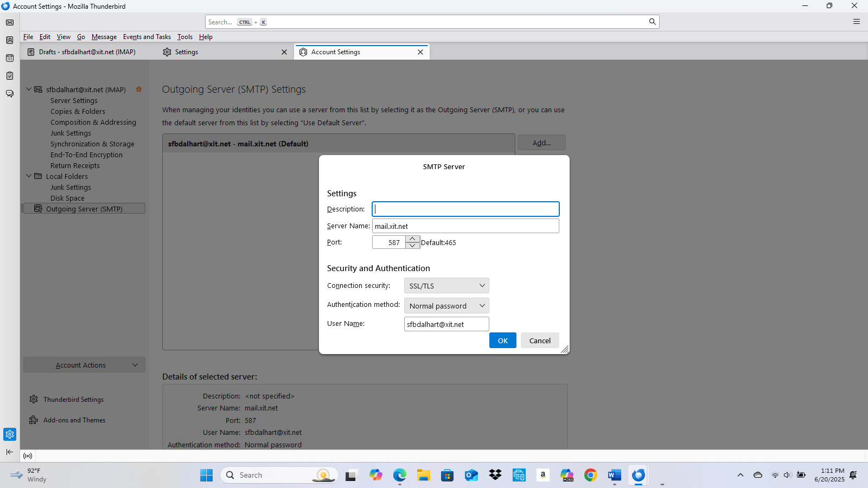Click the online status indicator icon
Image resolution: width=868 pixels, height=488 pixels.
click(x=28, y=456)
